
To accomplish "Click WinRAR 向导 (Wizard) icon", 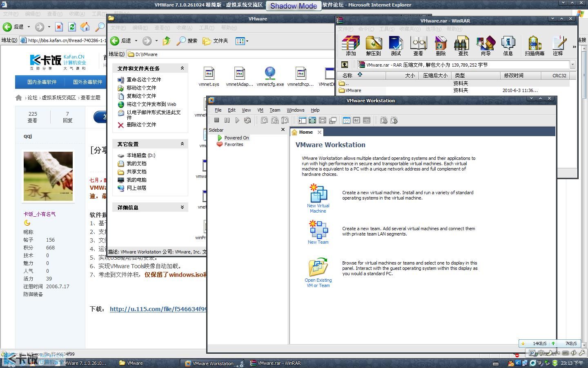I will point(486,45).
